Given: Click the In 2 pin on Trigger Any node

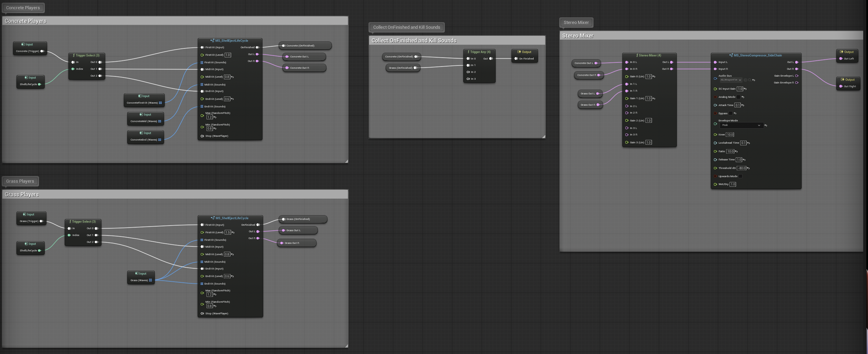Looking at the screenshot, I should click(468, 72).
